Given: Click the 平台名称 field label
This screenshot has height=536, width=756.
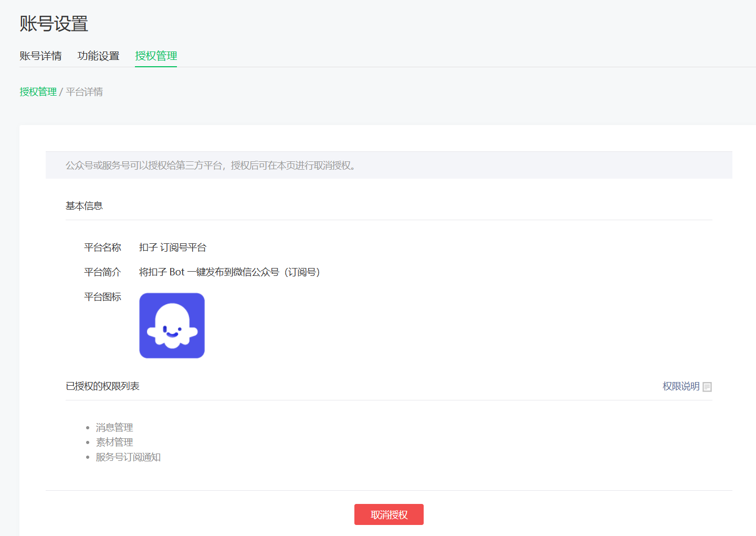Looking at the screenshot, I should pyautogui.click(x=102, y=248).
